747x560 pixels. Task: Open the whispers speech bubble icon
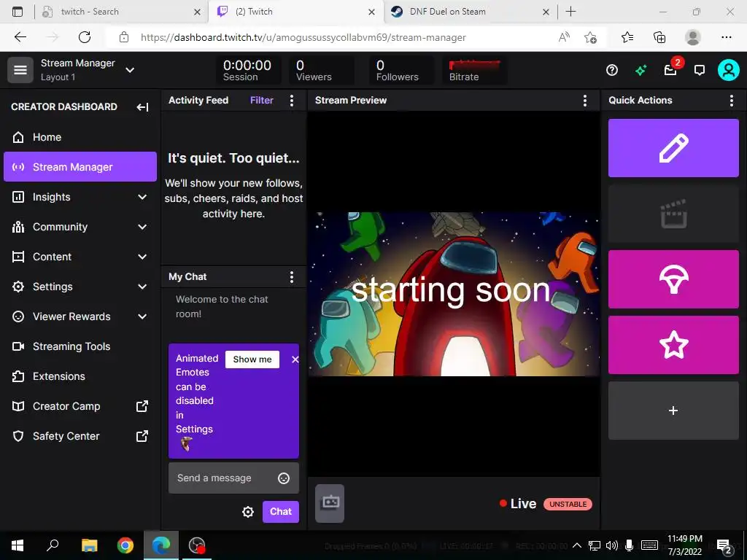click(x=700, y=71)
